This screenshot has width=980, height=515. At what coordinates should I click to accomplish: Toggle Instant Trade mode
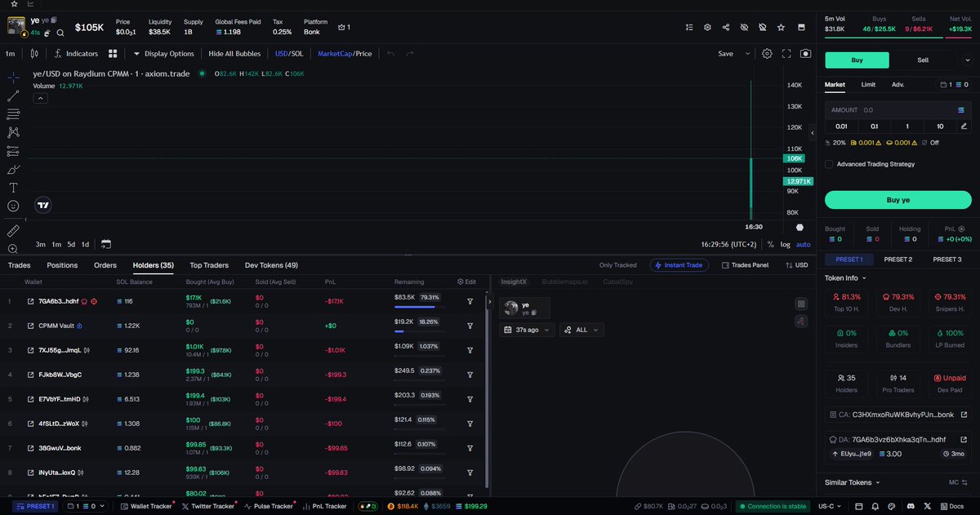click(x=680, y=265)
